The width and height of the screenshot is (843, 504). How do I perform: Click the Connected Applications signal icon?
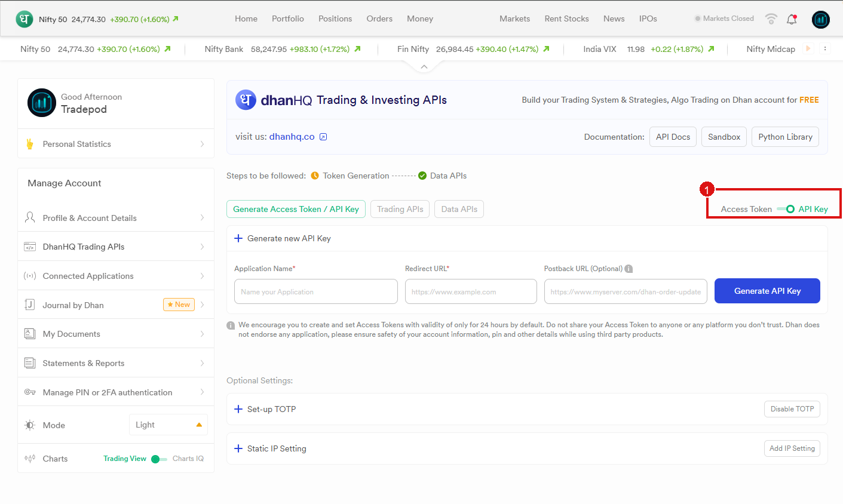tap(30, 276)
